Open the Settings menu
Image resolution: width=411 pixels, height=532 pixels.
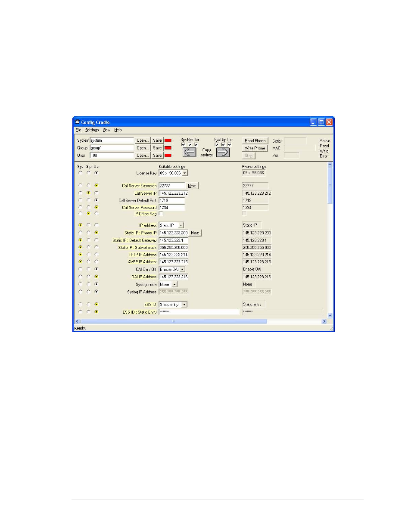coord(92,130)
